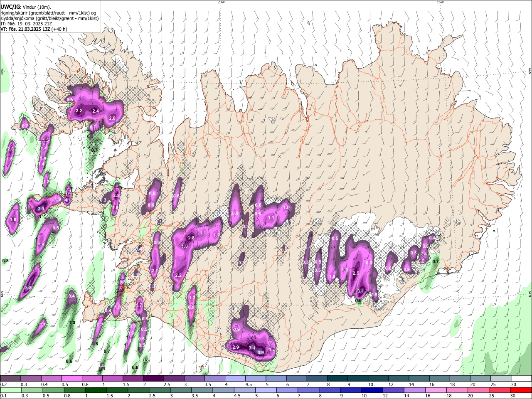532x399 pixels.
Task: Click the '3.8' snowfall value on the map
Action: click(x=28, y=288)
